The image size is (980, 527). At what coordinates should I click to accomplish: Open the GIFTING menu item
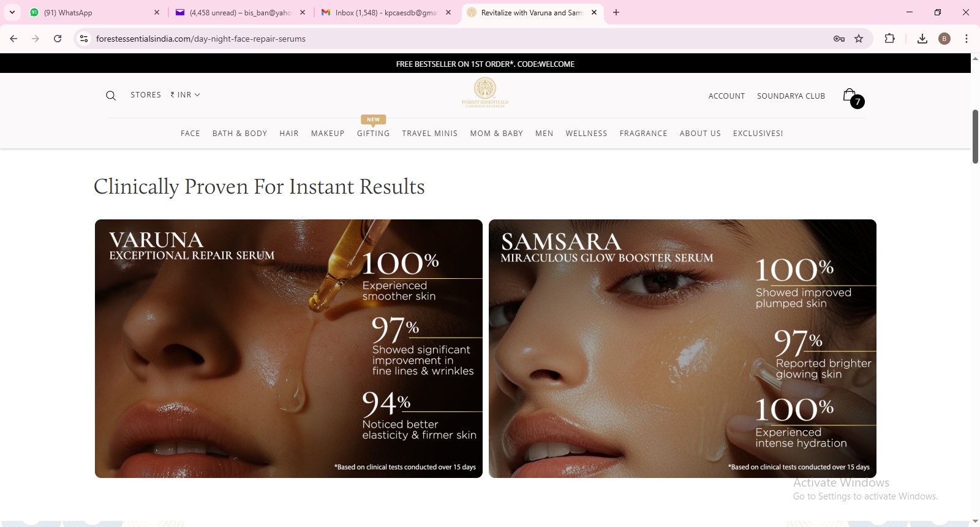(373, 134)
